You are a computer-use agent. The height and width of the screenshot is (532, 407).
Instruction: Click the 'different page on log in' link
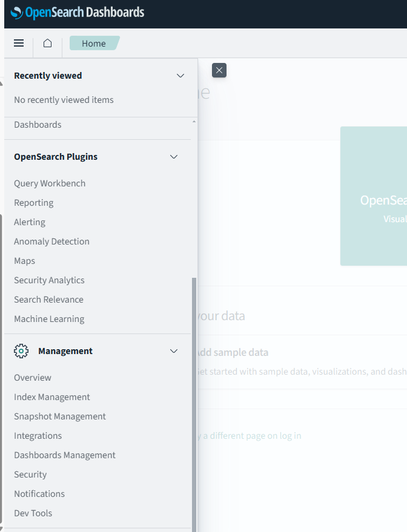250,435
